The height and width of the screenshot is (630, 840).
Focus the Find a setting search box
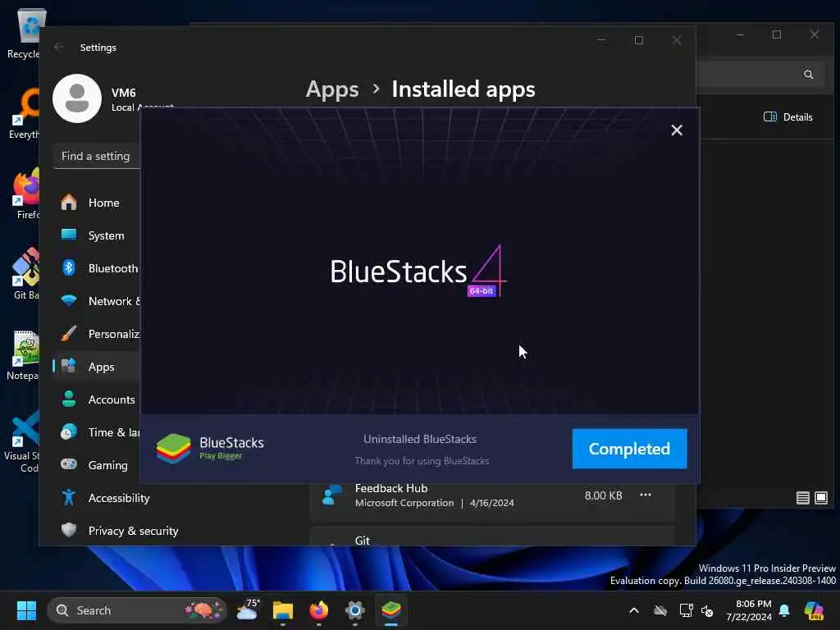[x=97, y=156]
